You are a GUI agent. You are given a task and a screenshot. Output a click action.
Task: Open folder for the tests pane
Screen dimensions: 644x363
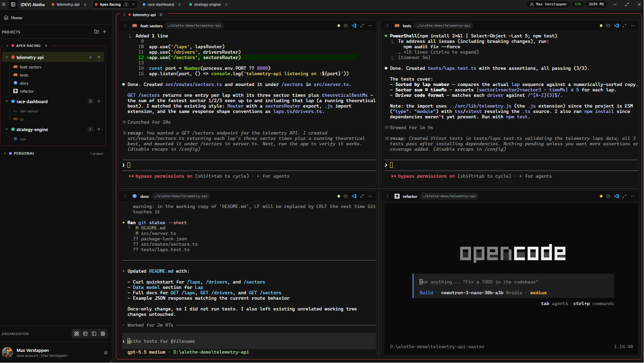pos(608,26)
